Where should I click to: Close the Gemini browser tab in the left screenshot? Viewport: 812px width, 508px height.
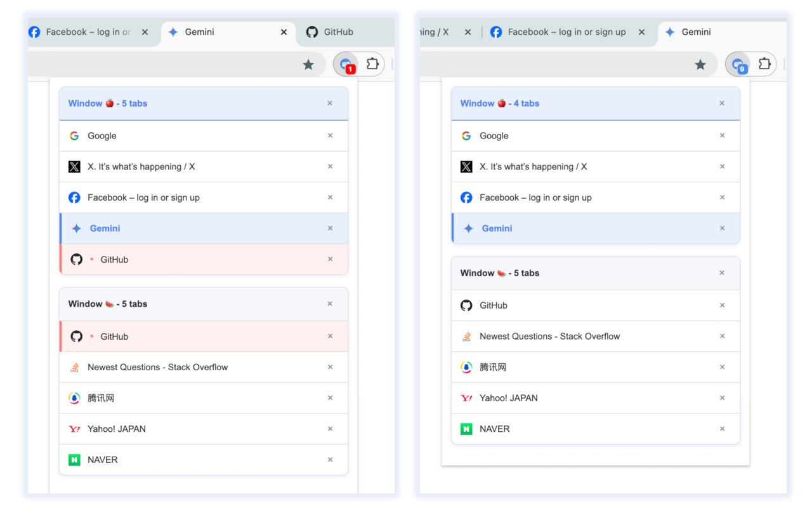[284, 32]
